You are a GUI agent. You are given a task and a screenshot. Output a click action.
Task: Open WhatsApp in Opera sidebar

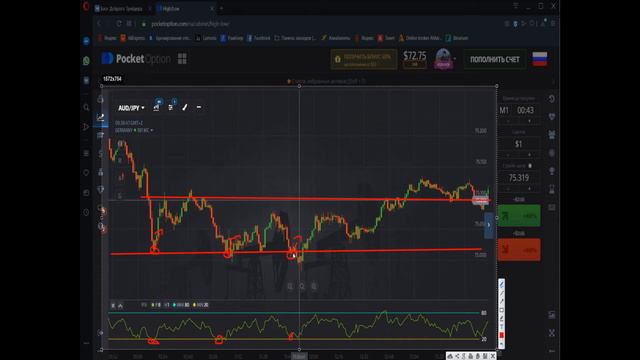coord(86,61)
